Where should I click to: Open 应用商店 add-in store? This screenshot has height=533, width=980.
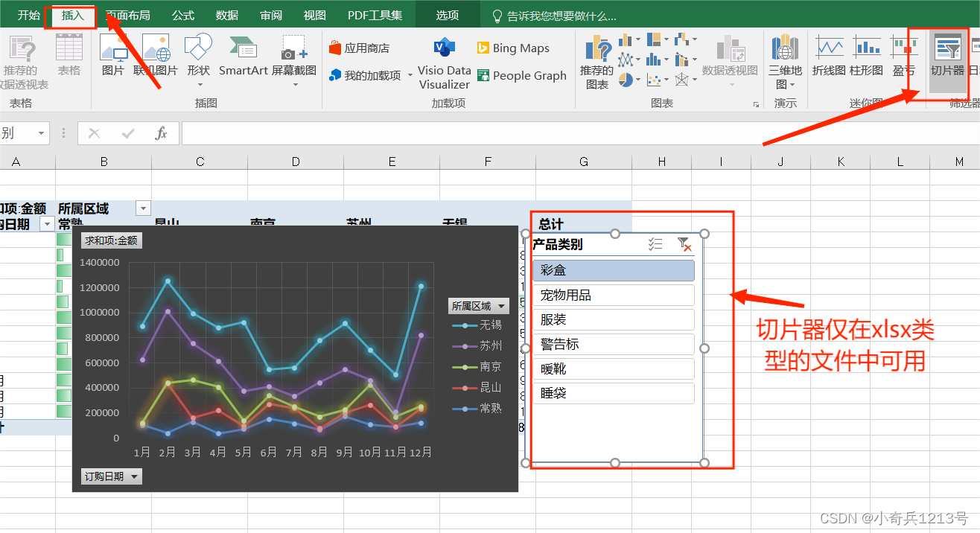[x=359, y=48]
